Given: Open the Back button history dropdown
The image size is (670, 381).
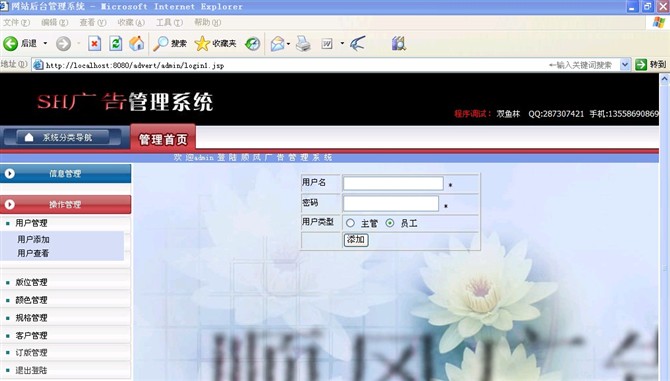Looking at the screenshot, I should [x=45, y=43].
